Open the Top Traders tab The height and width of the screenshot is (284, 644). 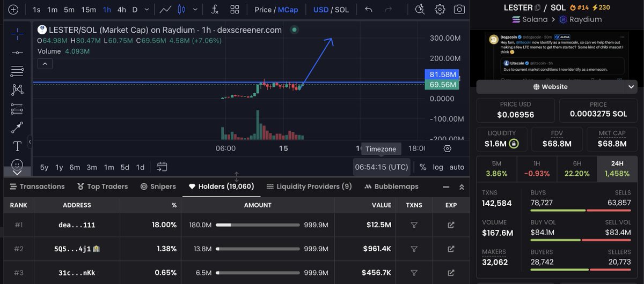[x=103, y=186]
